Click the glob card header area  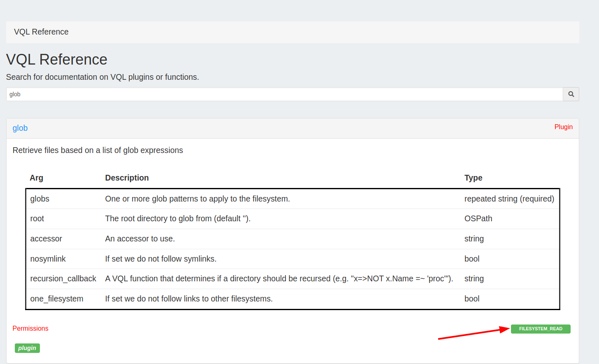(288, 128)
